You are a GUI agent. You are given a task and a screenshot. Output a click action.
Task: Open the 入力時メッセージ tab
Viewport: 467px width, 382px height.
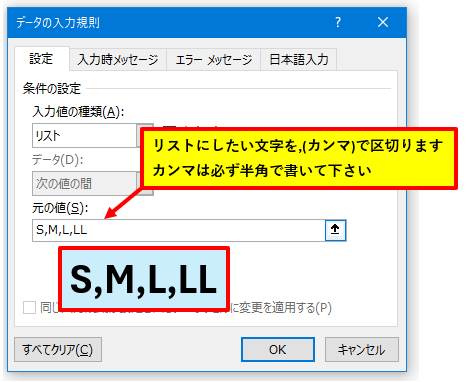point(118,60)
